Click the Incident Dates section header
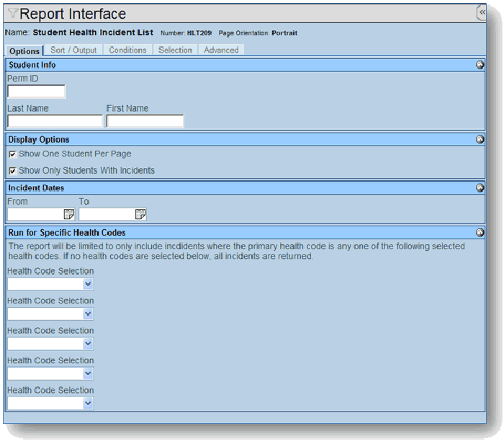 tap(245, 188)
